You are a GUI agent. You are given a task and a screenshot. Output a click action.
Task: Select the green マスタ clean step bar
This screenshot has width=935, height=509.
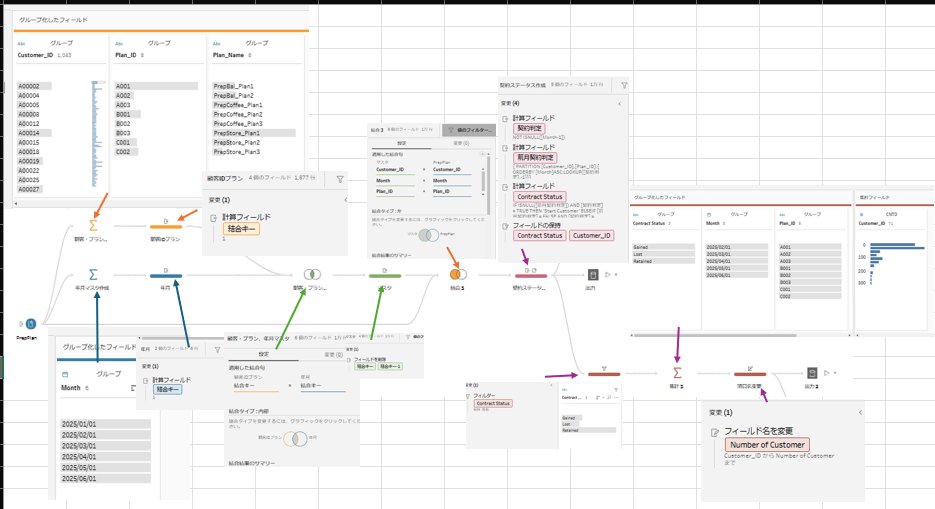click(x=385, y=275)
